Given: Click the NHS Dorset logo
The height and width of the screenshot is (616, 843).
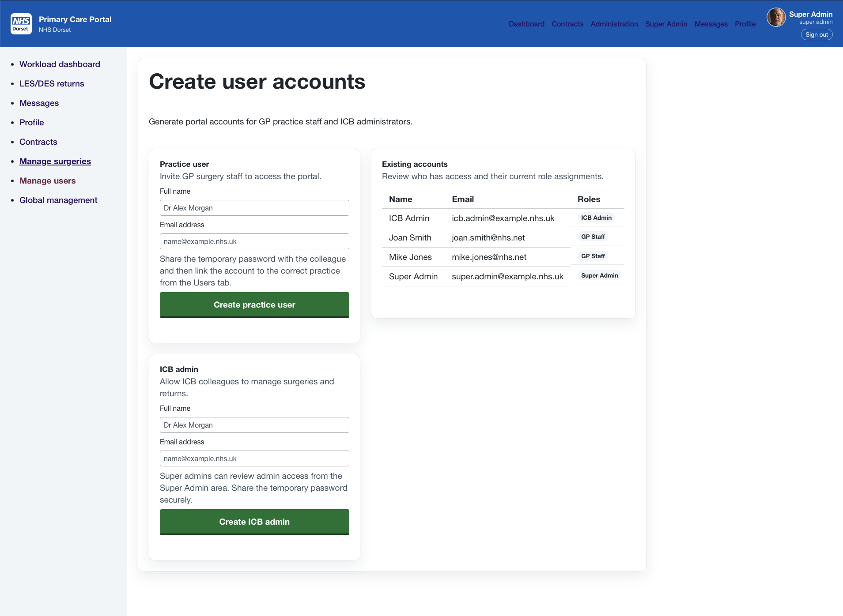Looking at the screenshot, I should coord(21,23).
